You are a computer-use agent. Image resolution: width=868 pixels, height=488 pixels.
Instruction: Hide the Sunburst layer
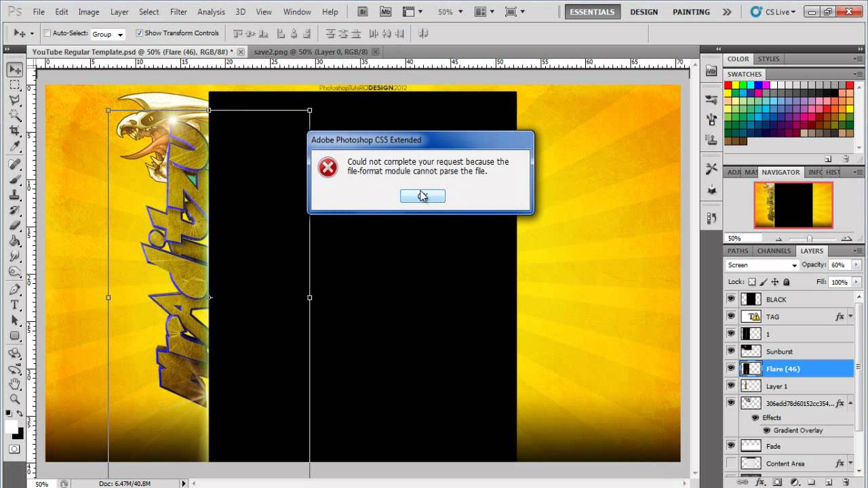(x=730, y=351)
